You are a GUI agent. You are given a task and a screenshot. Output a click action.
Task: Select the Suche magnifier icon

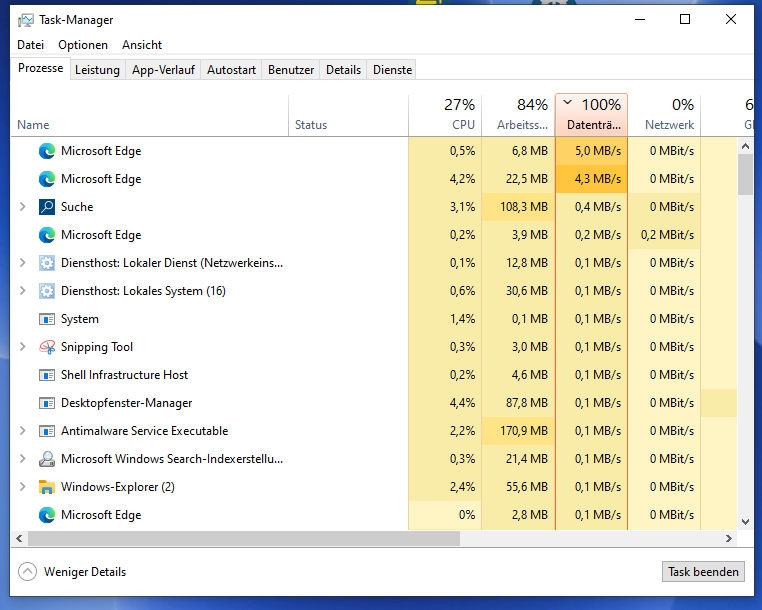pos(47,207)
